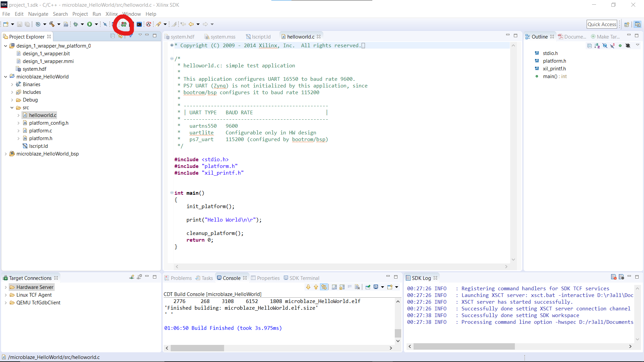This screenshot has height=362, width=644.
Task: Collapse all nodes in the Outline view
Action: click(590, 46)
